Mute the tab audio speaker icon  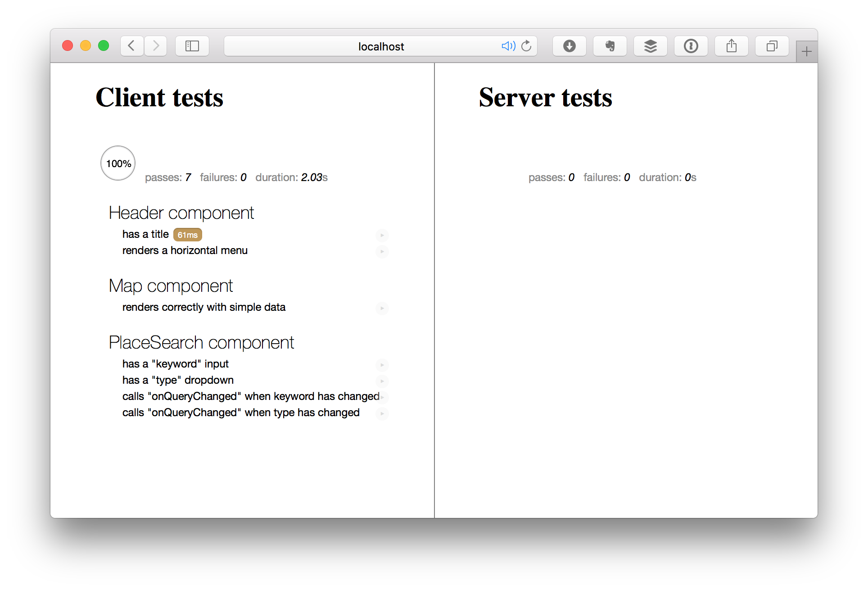tap(508, 46)
